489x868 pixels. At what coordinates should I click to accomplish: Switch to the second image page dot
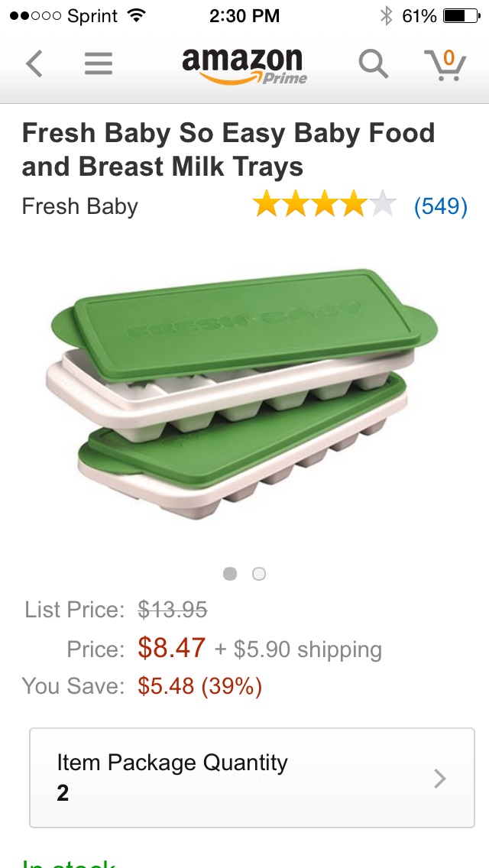tap(258, 574)
